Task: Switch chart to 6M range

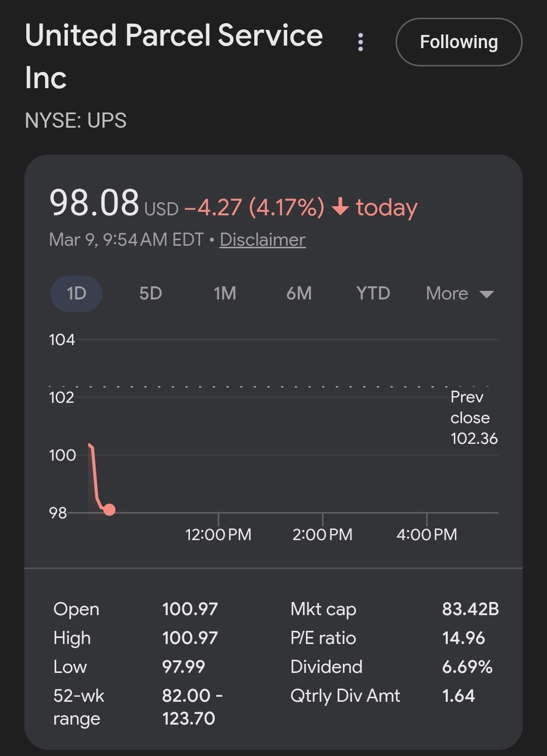Action: (x=299, y=293)
